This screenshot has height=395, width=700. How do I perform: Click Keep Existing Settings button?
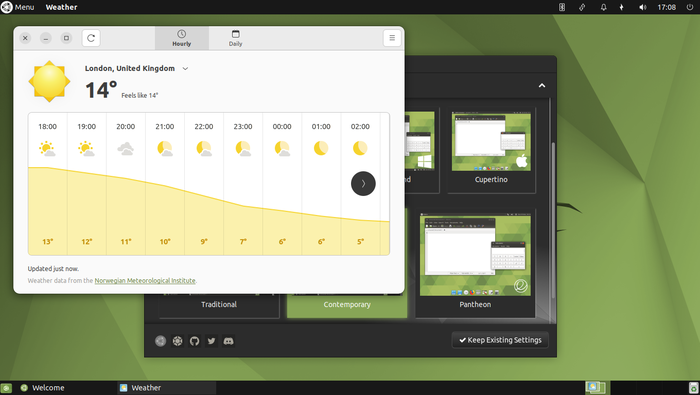point(500,340)
